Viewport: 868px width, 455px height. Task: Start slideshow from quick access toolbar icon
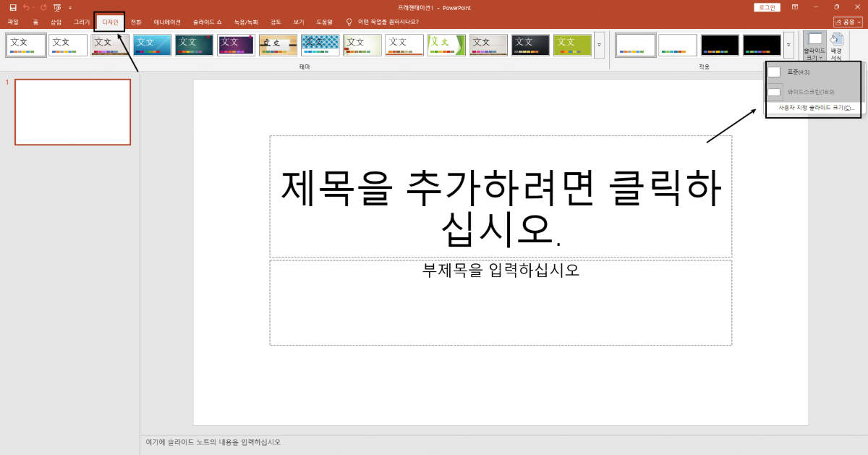tap(57, 7)
